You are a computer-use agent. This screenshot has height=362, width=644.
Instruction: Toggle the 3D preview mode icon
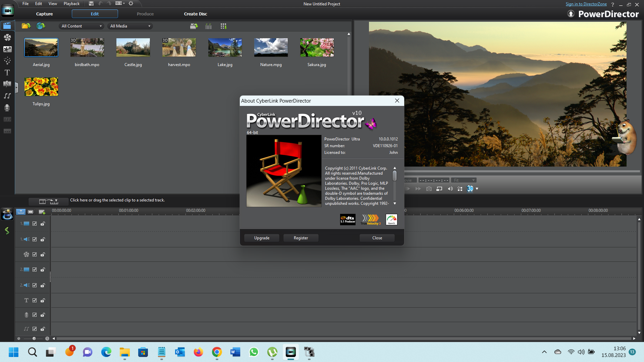(x=470, y=189)
